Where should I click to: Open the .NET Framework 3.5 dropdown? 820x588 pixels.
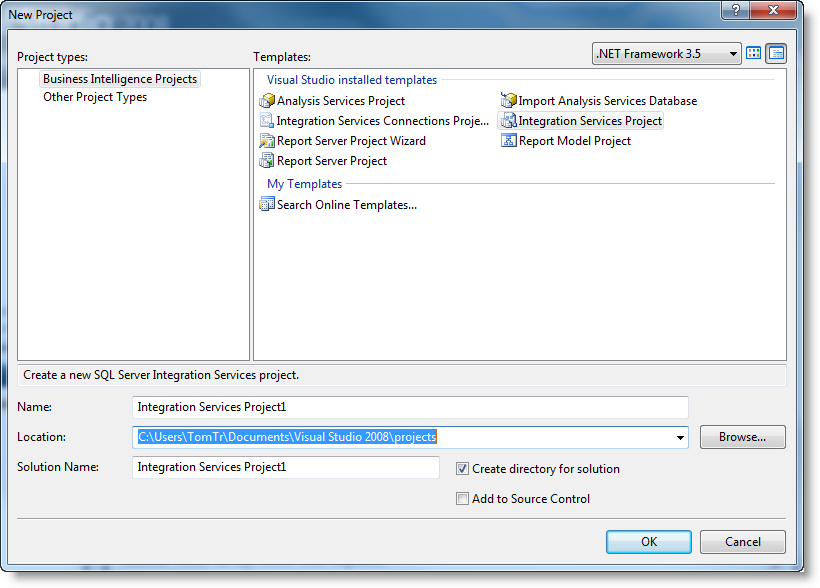point(666,53)
